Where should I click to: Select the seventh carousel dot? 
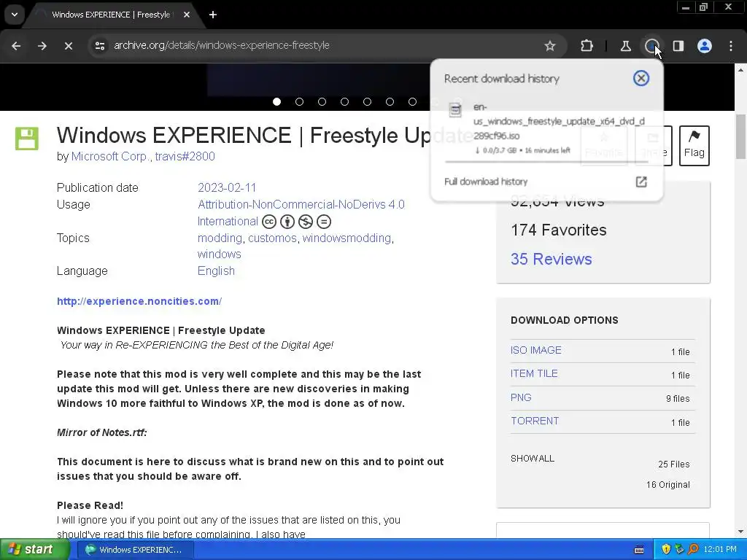(413, 101)
